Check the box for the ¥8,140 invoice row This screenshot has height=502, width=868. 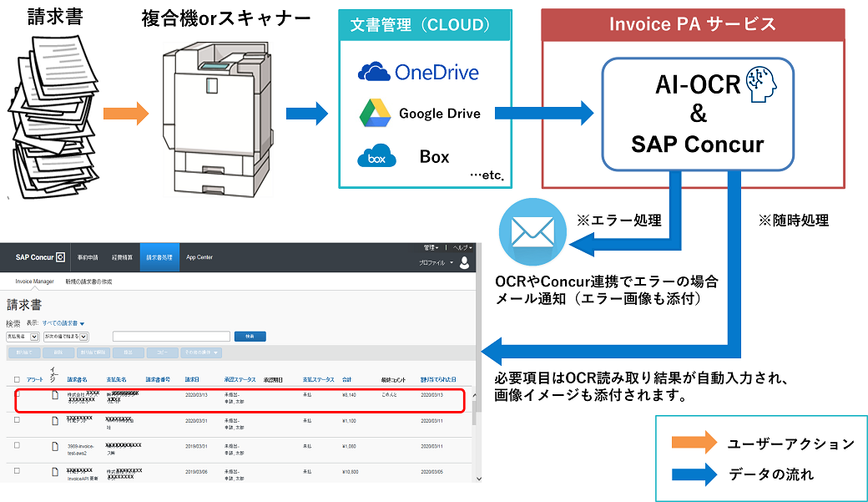click(x=18, y=394)
